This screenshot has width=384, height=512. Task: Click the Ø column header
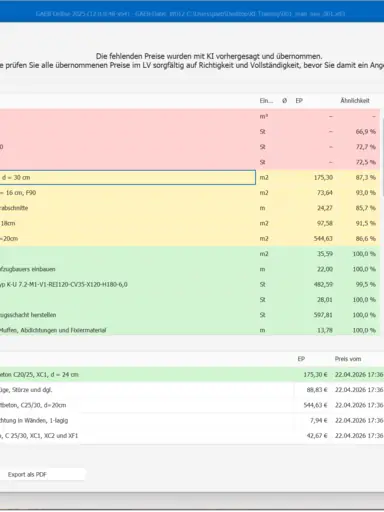coord(284,101)
